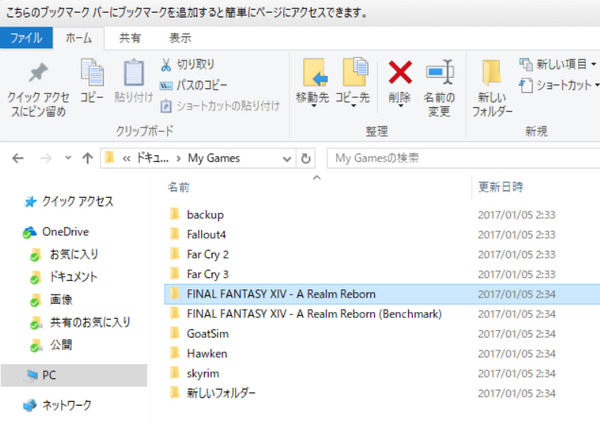Click the Hawken folder icon
This screenshot has height=423, width=600.
tap(174, 353)
